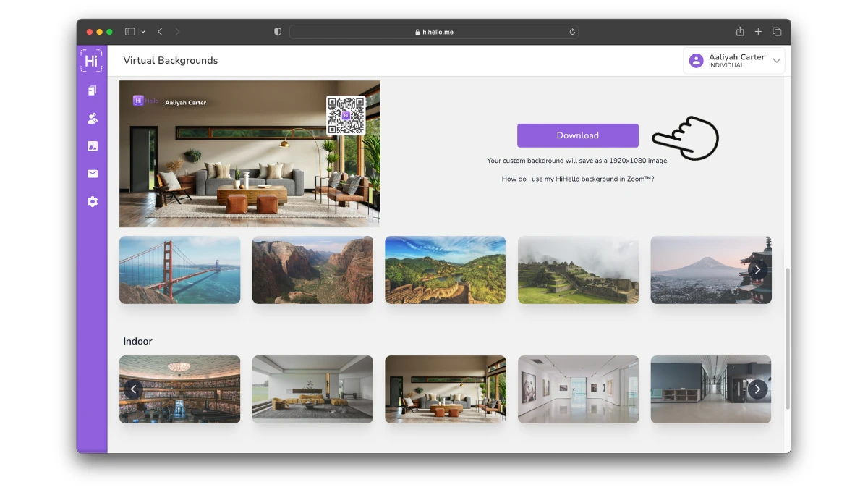Expand the Aaliyah Carter account menu
Screen dimensions: 868x490
tap(734, 60)
